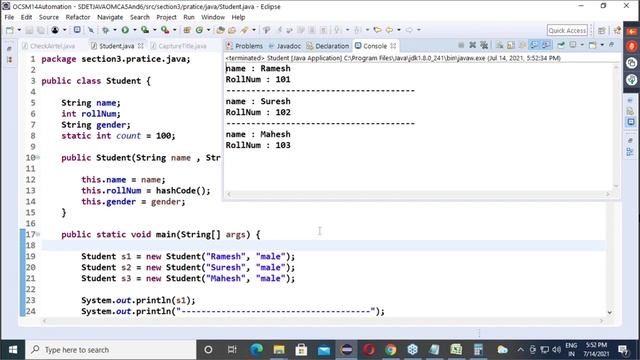Click Remove Launch icon in Console toolbar

click(473, 45)
